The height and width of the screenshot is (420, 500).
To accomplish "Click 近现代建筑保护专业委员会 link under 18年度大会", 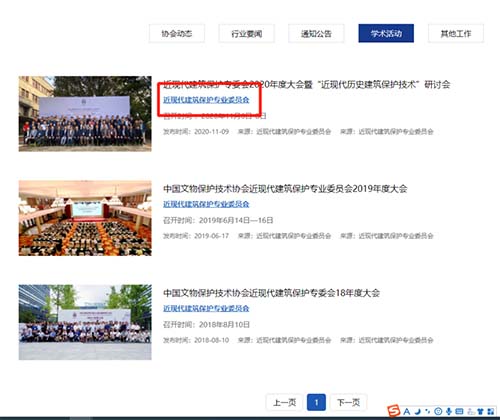I will click(206, 308).
